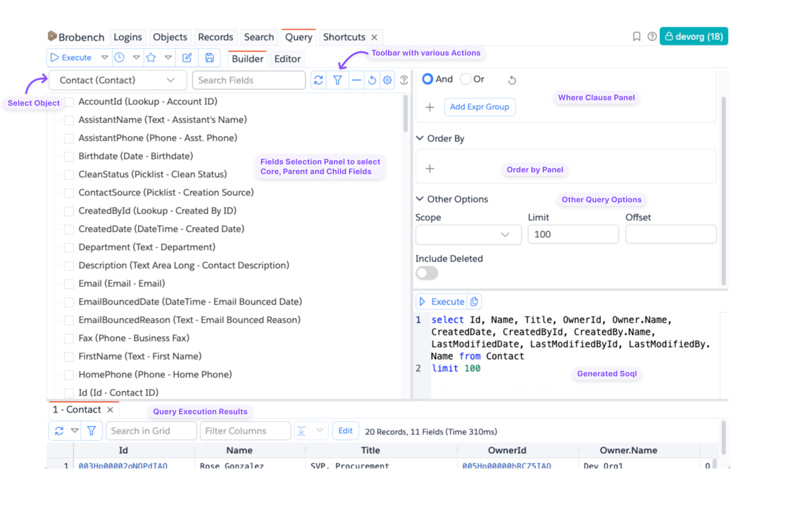Open dropdown arrow next to history clock icon

click(x=136, y=58)
